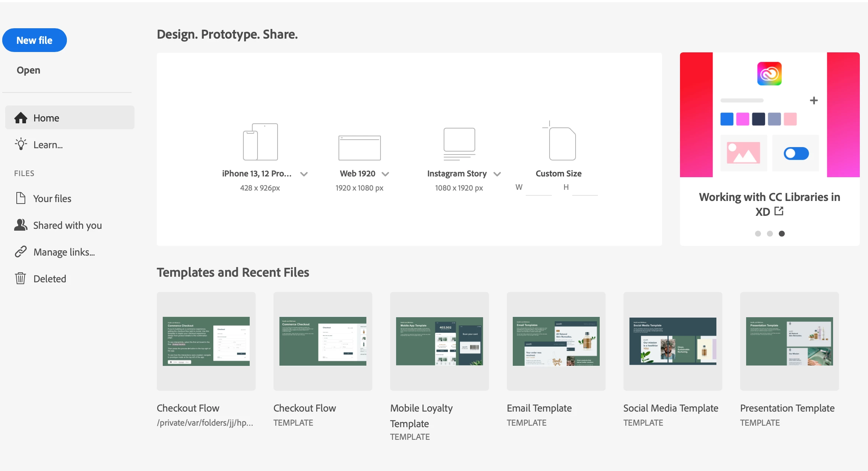Go to first carousel page dot
Image resolution: width=868 pixels, height=471 pixels.
pyautogui.click(x=758, y=234)
